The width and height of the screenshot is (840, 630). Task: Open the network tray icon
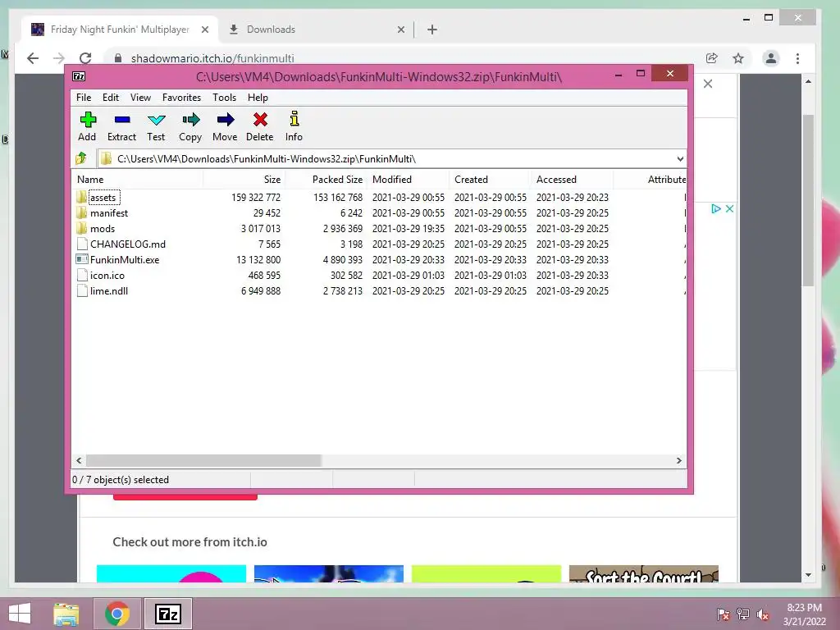(743, 614)
